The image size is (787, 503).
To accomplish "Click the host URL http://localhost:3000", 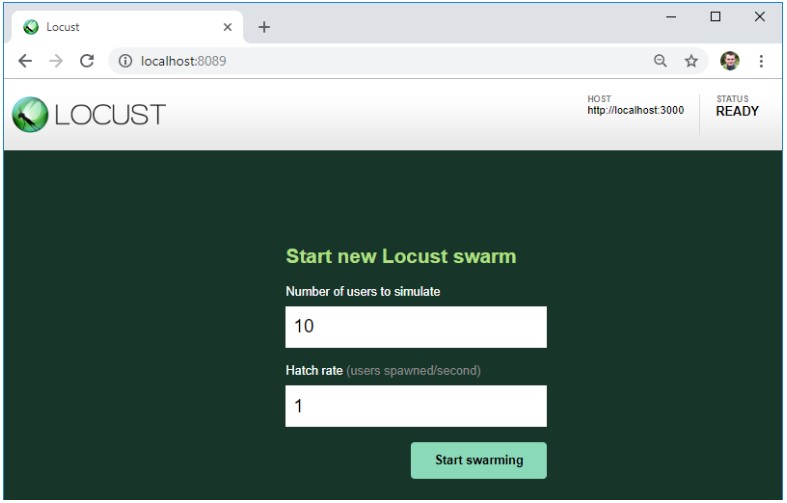I will tap(635, 110).
